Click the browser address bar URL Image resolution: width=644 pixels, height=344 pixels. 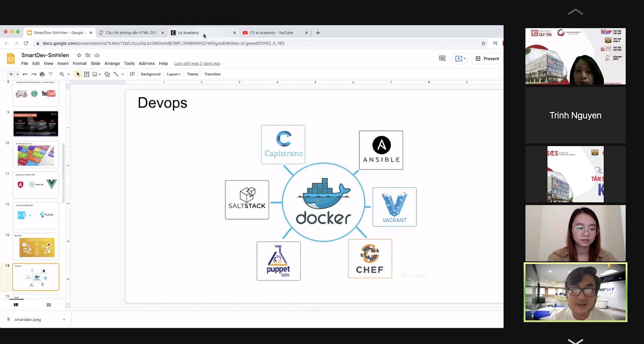[x=163, y=43]
